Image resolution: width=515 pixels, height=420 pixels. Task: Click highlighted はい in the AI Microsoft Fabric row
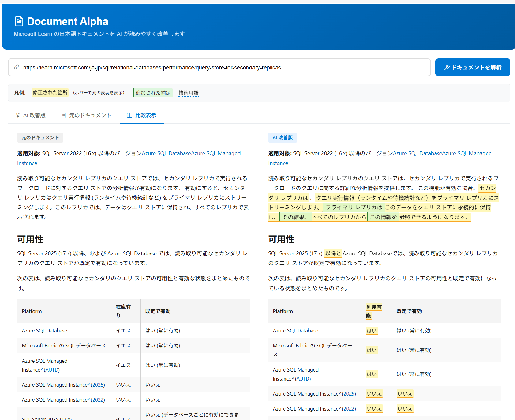click(372, 350)
